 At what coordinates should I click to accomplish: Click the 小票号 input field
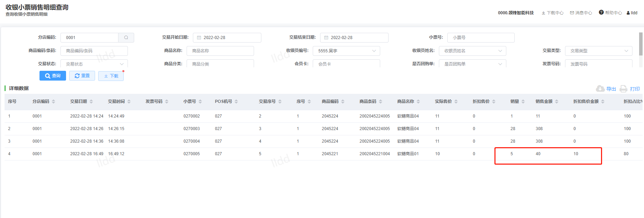[x=480, y=38]
